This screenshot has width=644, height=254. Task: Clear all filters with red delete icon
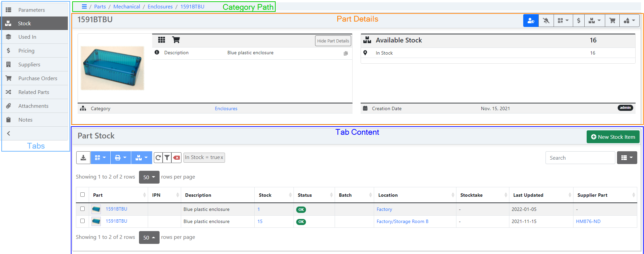[x=176, y=158]
